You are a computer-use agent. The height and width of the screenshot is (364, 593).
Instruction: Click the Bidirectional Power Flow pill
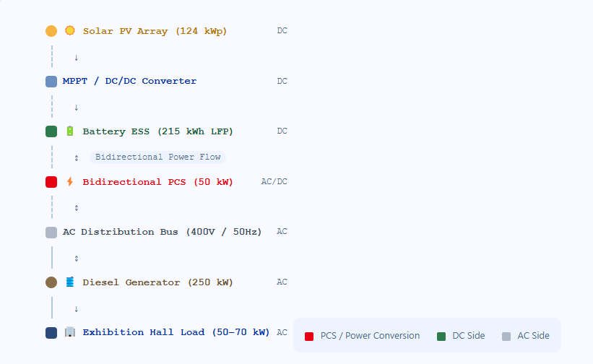coord(157,157)
